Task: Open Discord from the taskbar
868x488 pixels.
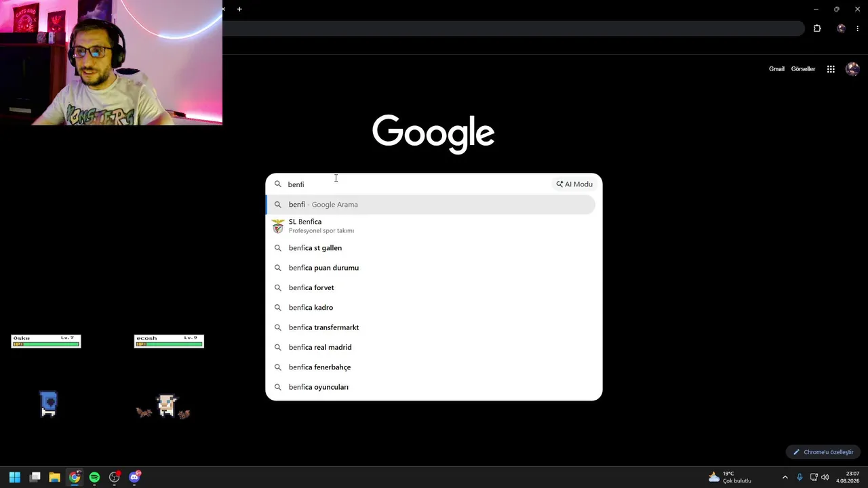Action: [134, 477]
